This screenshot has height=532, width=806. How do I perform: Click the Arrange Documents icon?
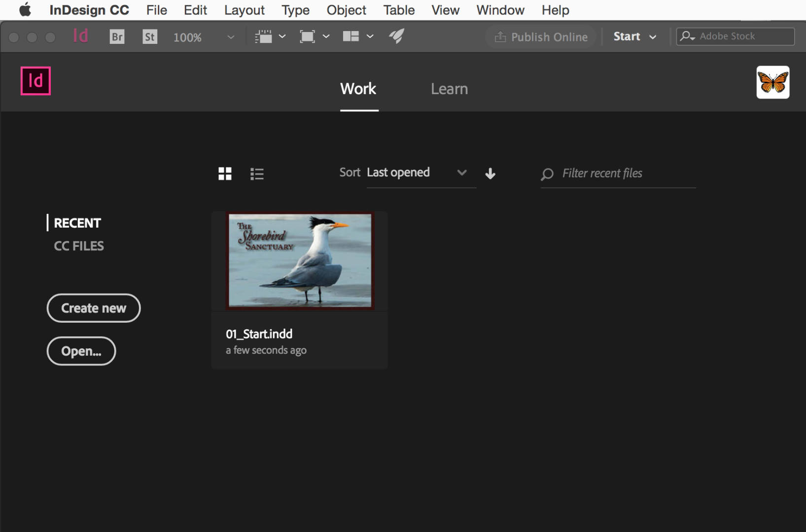(x=351, y=36)
